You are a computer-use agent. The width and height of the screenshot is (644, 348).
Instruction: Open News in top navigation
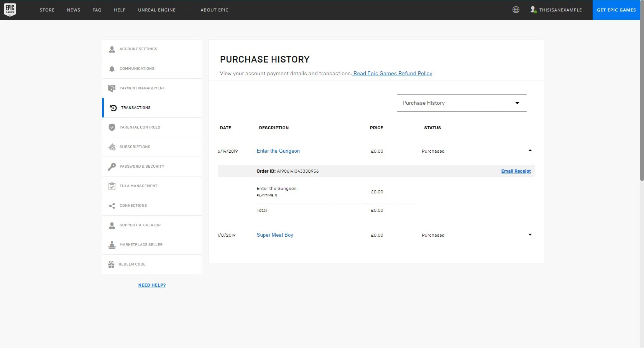[x=74, y=10]
